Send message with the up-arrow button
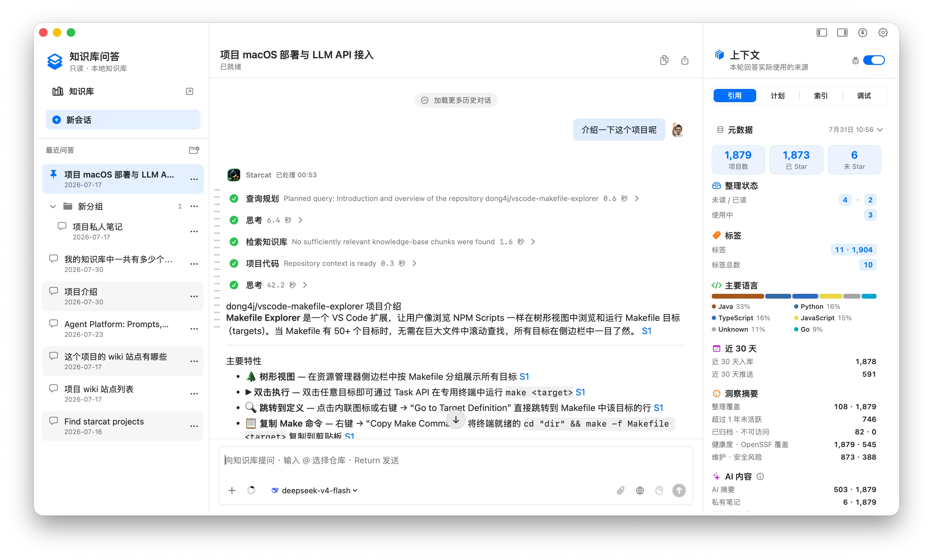The height and width of the screenshot is (560, 933). click(x=679, y=490)
